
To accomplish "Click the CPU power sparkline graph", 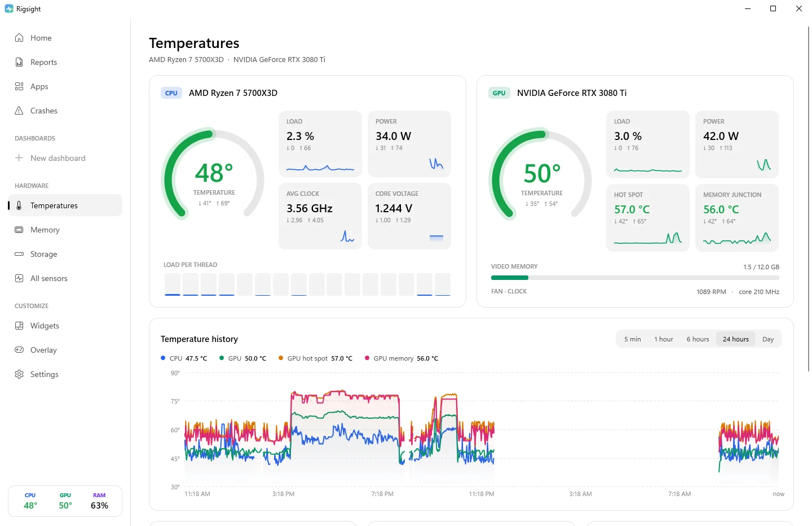I will tap(436, 164).
